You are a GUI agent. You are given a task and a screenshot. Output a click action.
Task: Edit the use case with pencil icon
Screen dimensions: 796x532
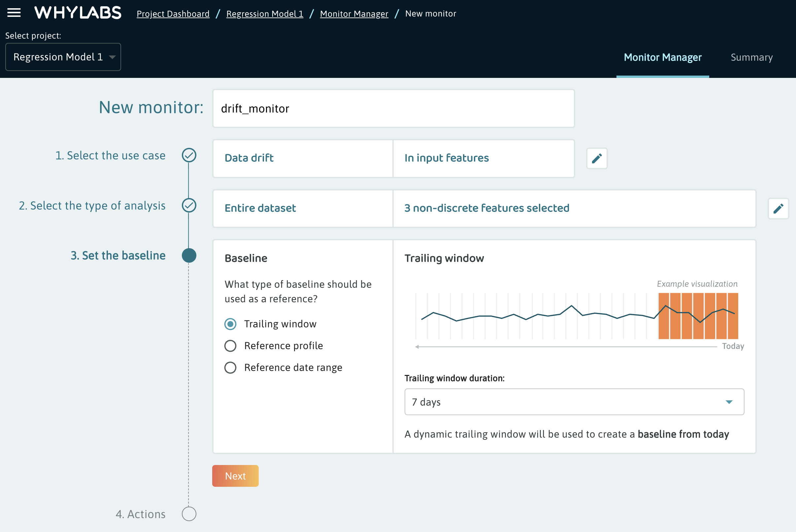[x=597, y=158]
